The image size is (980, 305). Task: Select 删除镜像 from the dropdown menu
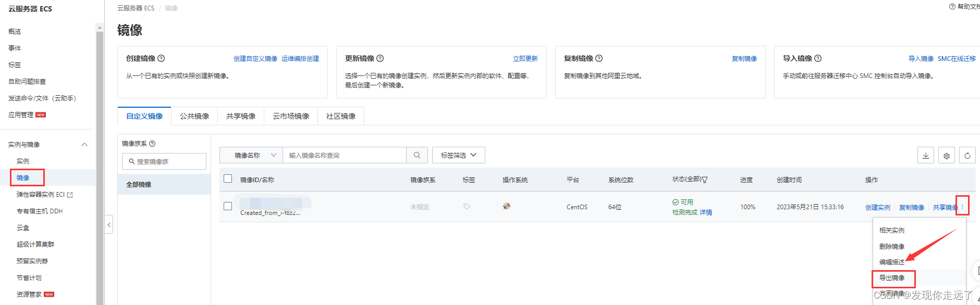coord(892,246)
